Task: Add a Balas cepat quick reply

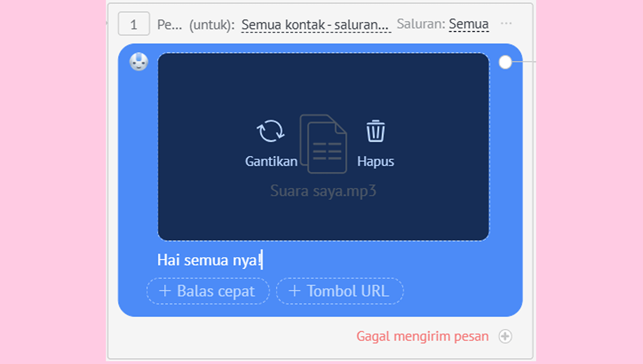Action: [208, 291]
